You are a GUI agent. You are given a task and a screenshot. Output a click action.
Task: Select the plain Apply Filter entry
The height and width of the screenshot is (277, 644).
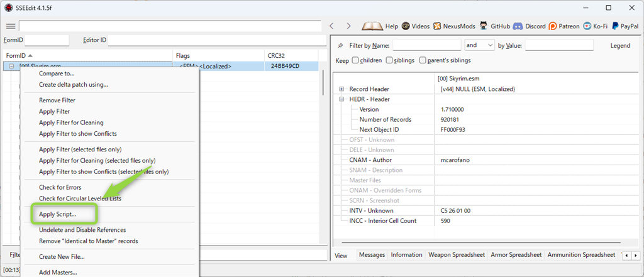54,111
